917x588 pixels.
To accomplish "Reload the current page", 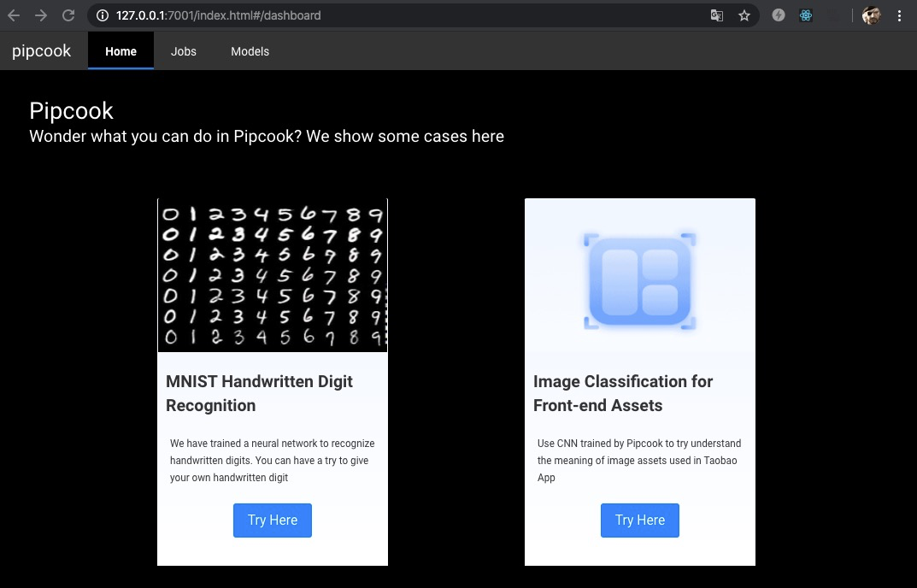I will (x=68, y=15).
